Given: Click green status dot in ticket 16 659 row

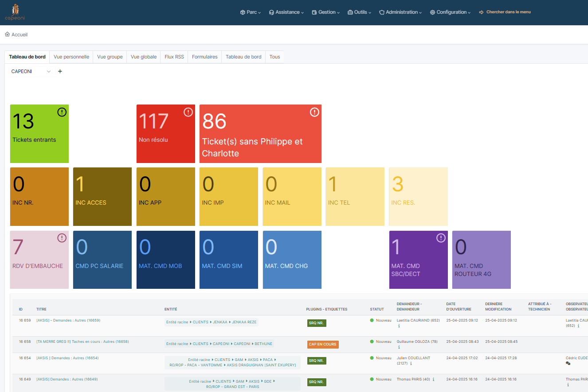Looking at the screenshot, I should click(372, 320).
